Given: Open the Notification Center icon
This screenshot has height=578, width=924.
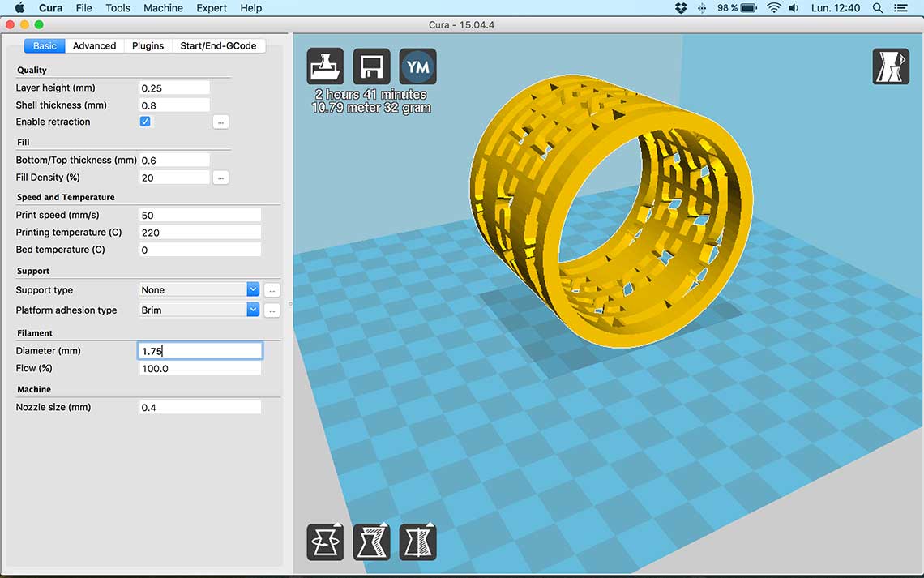Looking at the screenshot, I should tap(900, 7).
